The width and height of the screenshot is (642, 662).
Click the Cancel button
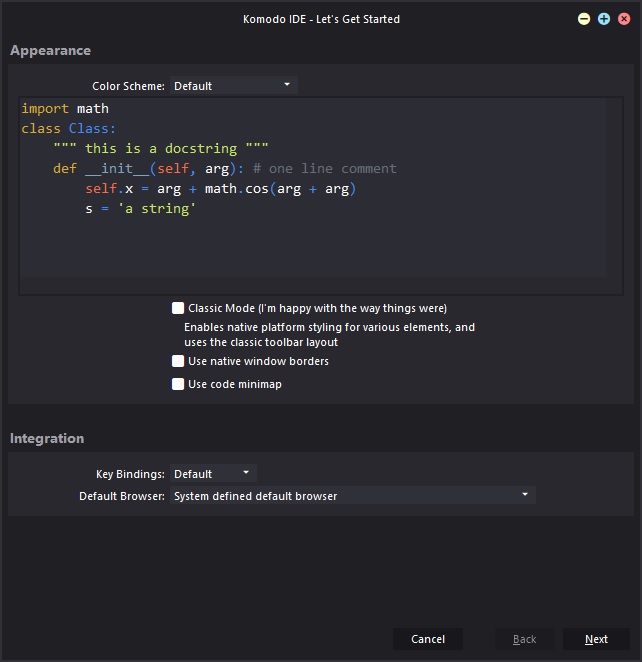tap(428, 639)
